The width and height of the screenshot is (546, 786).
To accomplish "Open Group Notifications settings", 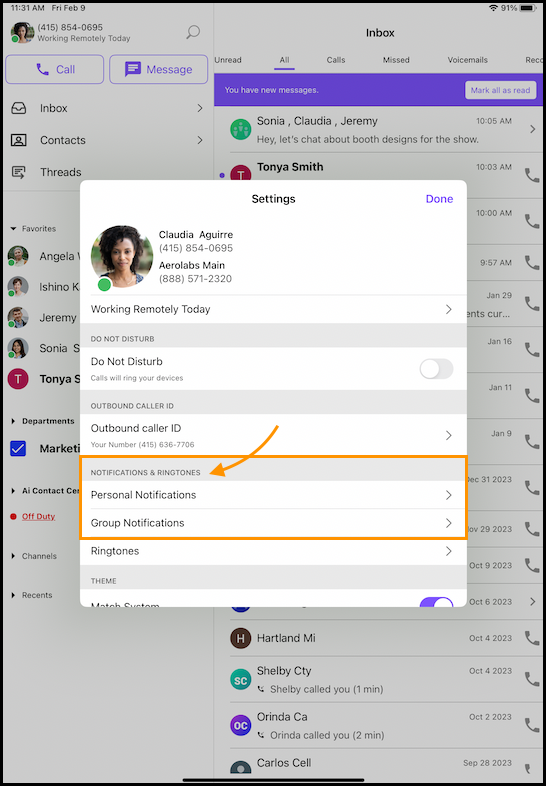I will point(273,523).
